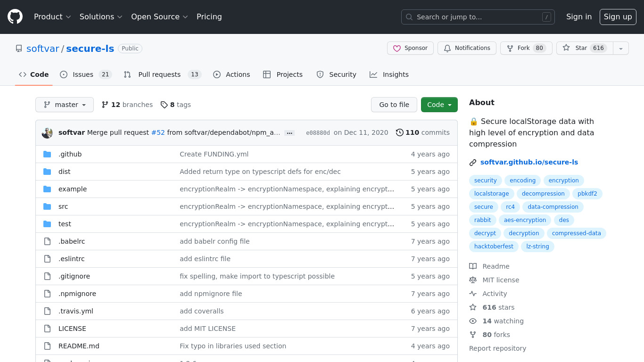Click the file icon for README.md
Image resolution: width=644 pixels, height=362 pixels.
[x=47, y=346]
